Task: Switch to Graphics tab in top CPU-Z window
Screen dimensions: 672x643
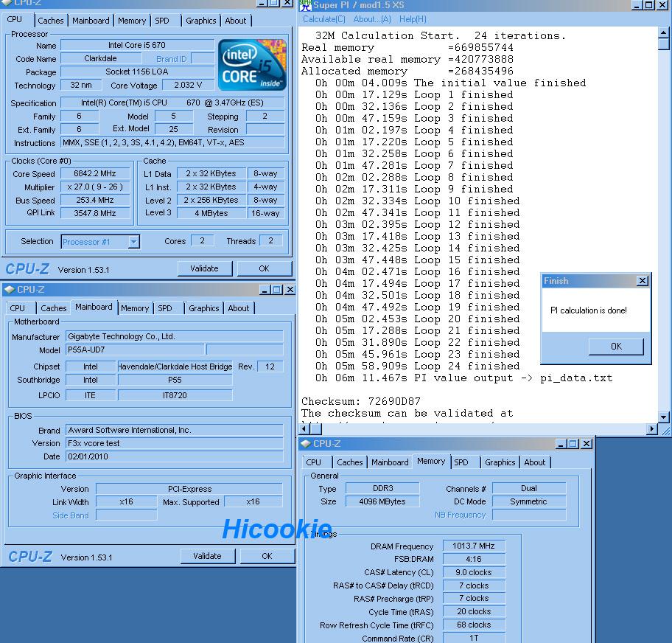Action: [x=201, y=21]
